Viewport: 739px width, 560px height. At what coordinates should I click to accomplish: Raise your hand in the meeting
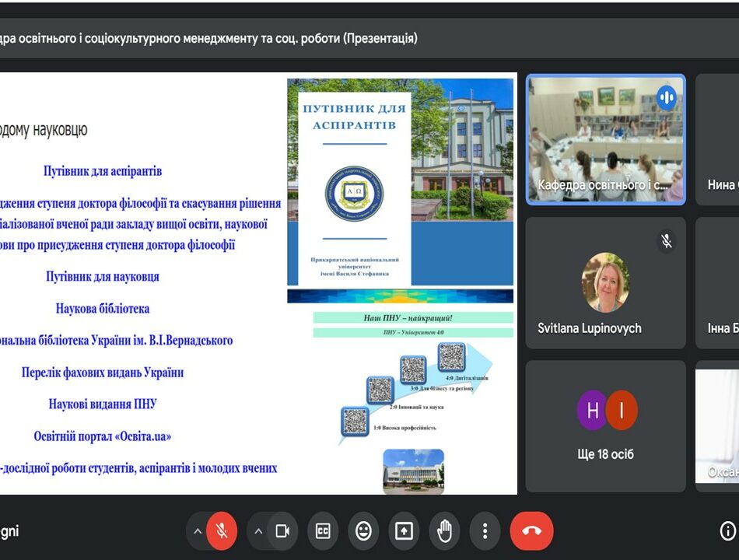click(x=444, y=531)
